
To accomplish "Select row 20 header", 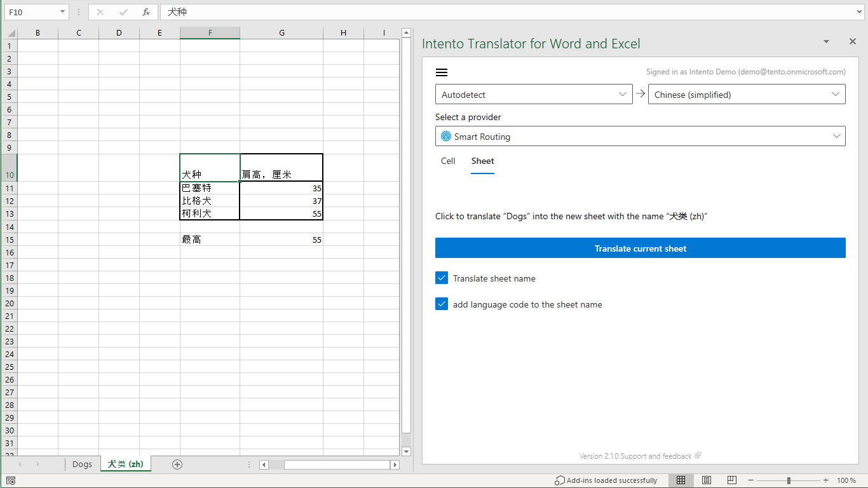I will pos(9,303).
